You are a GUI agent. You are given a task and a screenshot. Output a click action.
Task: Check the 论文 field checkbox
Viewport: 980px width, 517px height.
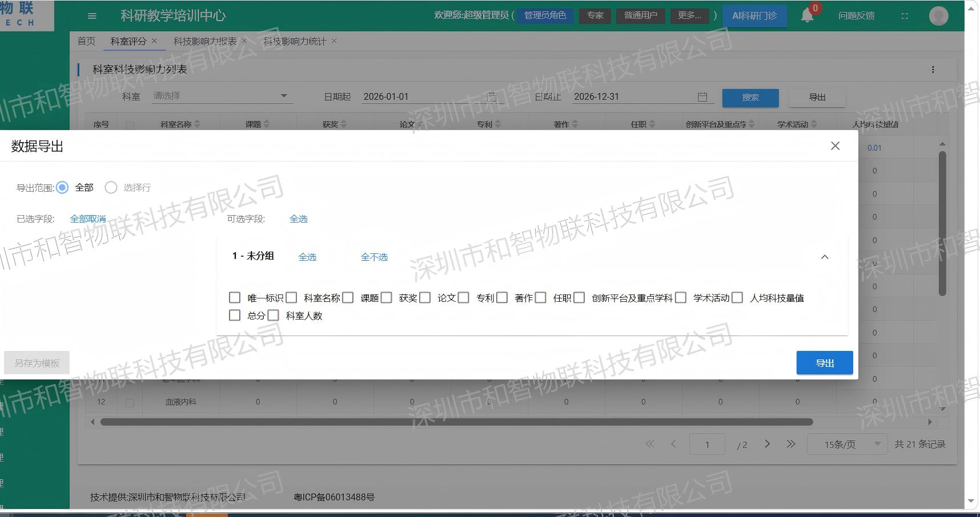(425, 298)
